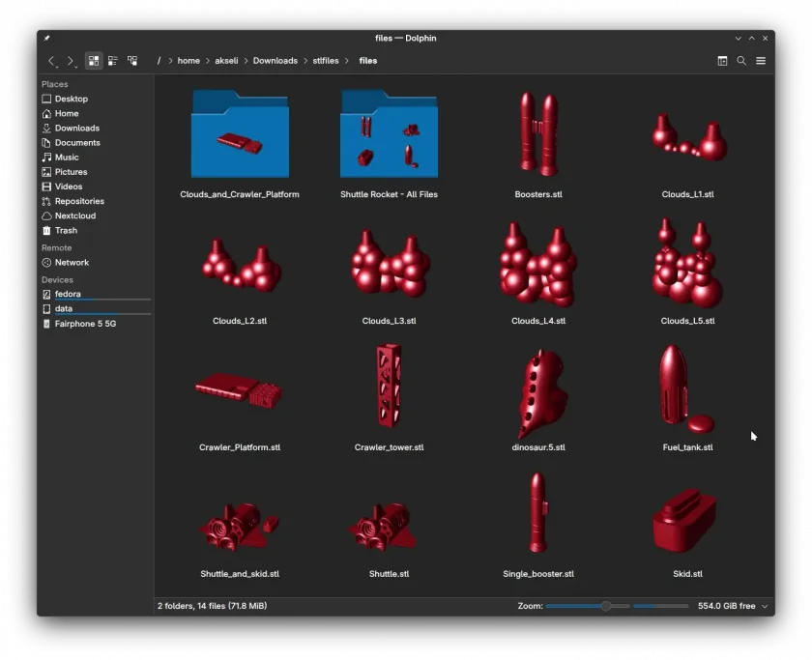Image resolution: width=812 pixels, height=660 pixels.
Task: Expand chevron after Downloads in breadcrumb
Action: (x=305, y=61)
